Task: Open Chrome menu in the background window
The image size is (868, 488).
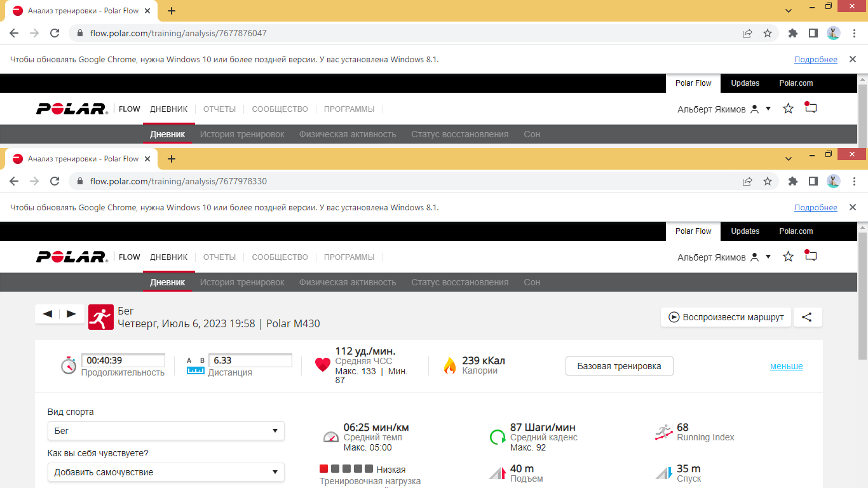Action: tap(854, 33)
